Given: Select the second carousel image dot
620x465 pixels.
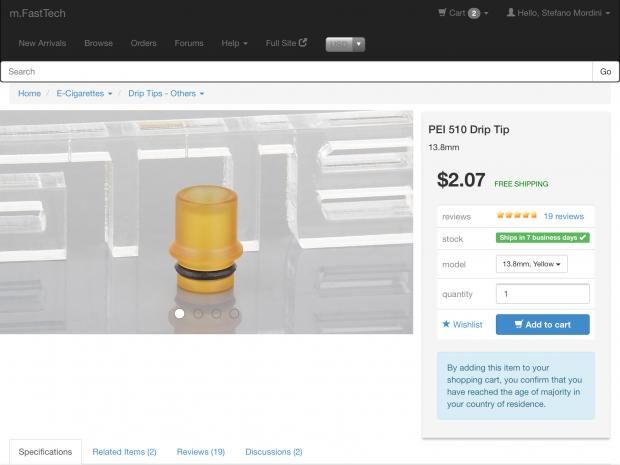Looking at the screenshot, I should click(198, 314).
